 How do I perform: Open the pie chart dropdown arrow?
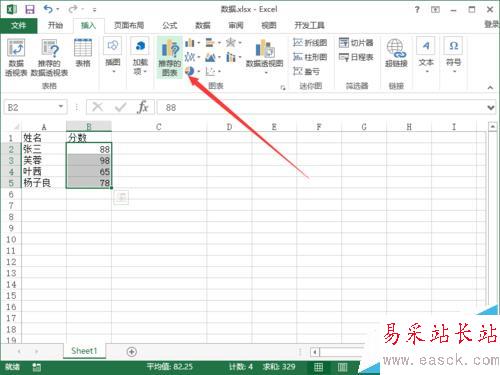pyautogui.click(x=199, y=71)
